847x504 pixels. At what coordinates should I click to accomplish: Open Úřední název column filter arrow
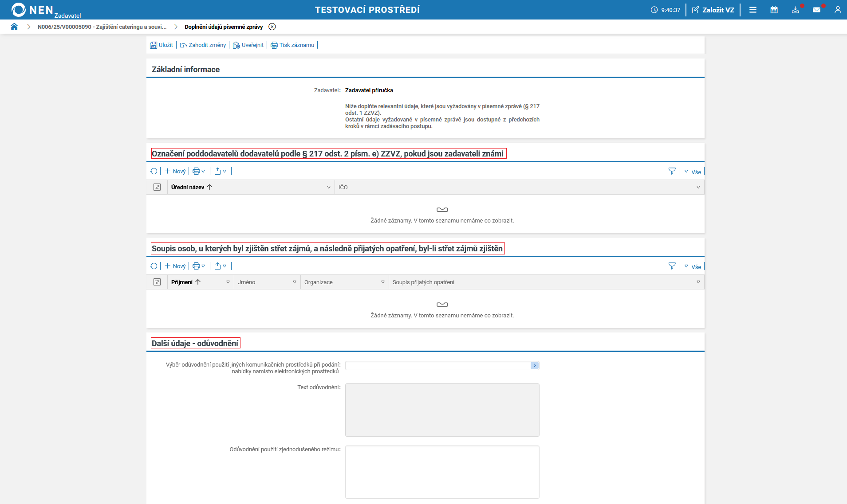click(x=329, y=187)
